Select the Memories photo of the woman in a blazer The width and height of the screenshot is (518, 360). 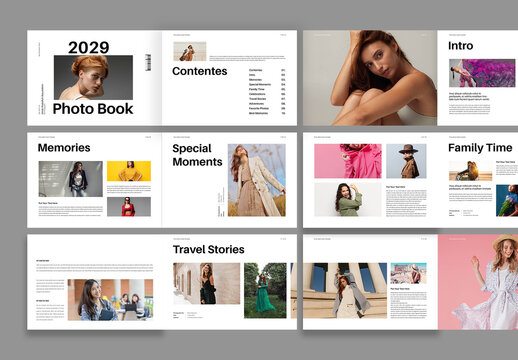pyautogui.click(x=71, y=179)
